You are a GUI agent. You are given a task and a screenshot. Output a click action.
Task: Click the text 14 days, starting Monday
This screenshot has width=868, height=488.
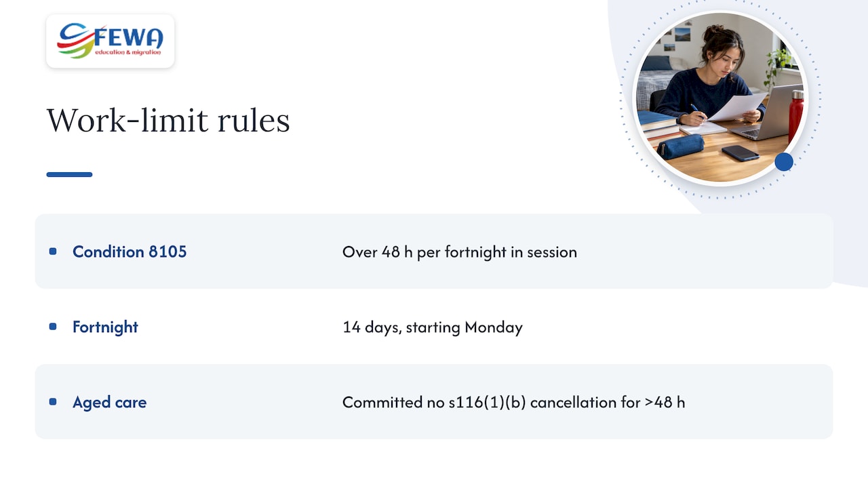[x=433, y=327]
